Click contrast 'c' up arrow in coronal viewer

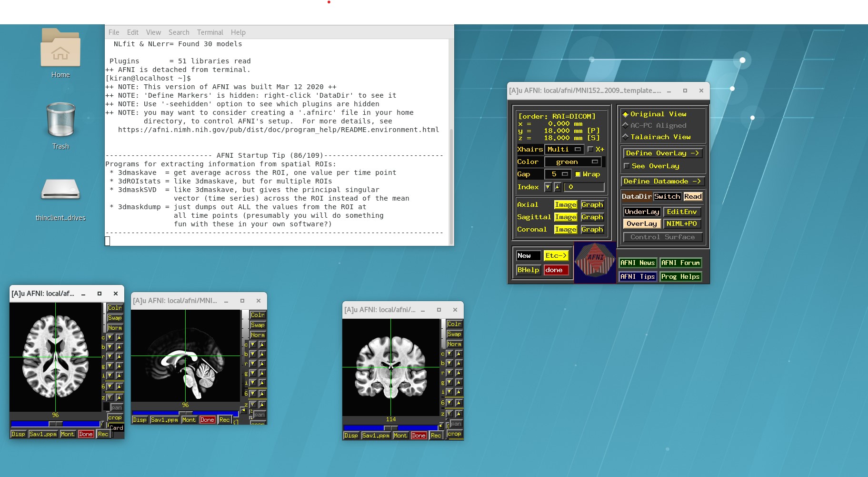[459, 354]
